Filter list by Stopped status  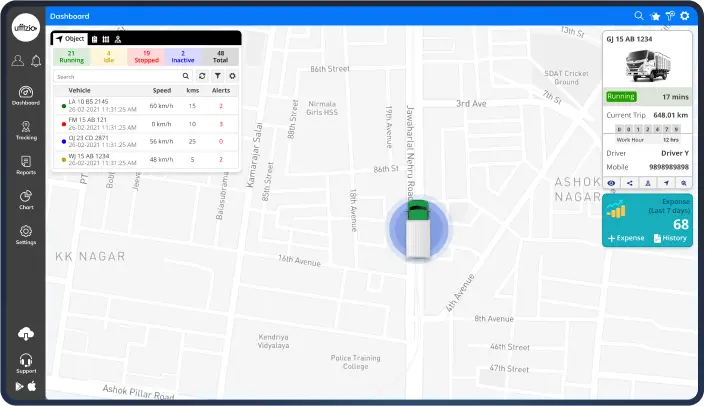pos(146,57)
